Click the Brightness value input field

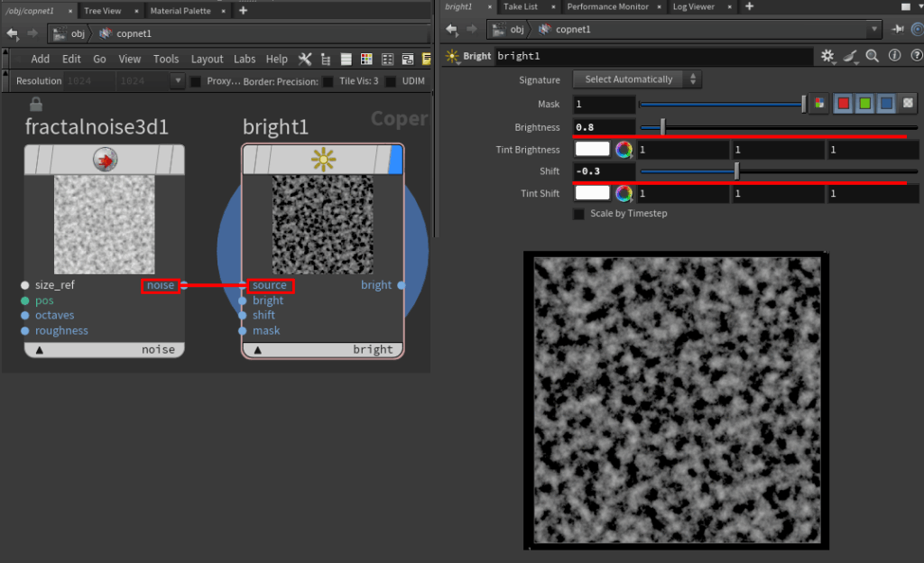(604, 127)
